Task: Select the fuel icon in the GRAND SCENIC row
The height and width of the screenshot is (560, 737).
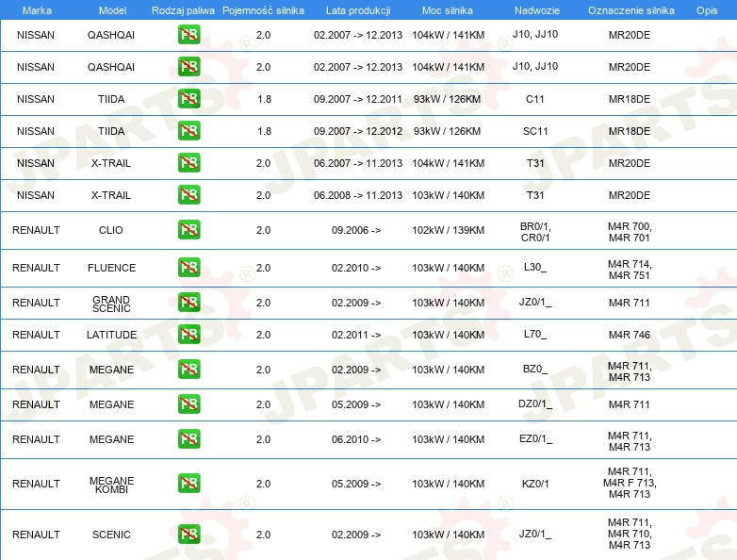Action: click(188, 303)
